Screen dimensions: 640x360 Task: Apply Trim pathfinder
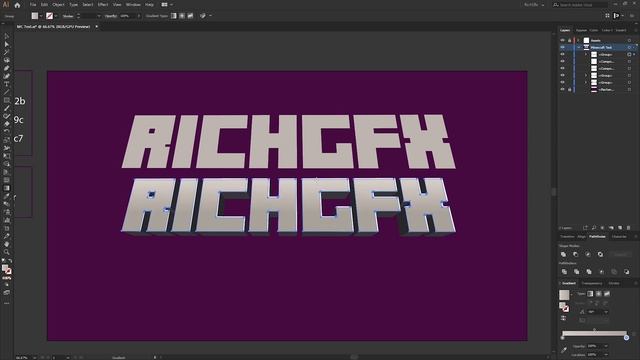pyautogui.click(x=576, y=271)
